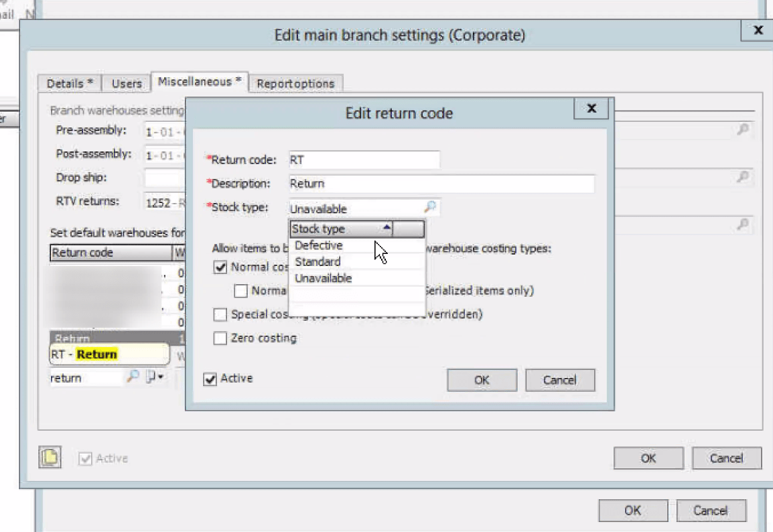This screenshot has width=773, height=532.
Task: Enable Special costing checkbox
Action: click(220, 314)
